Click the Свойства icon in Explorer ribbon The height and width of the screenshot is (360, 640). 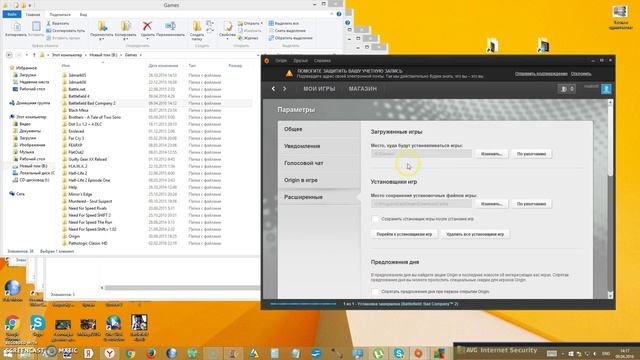[227, 27]
